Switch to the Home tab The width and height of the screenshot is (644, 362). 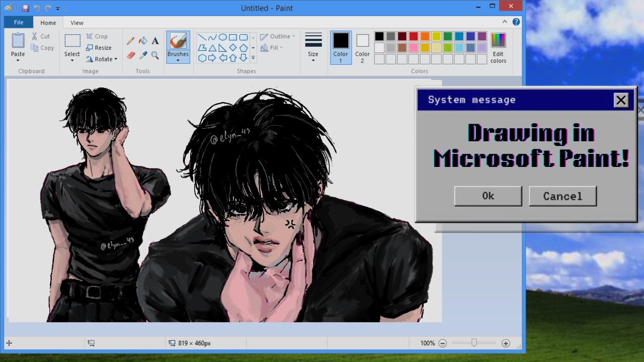(48, 23)
